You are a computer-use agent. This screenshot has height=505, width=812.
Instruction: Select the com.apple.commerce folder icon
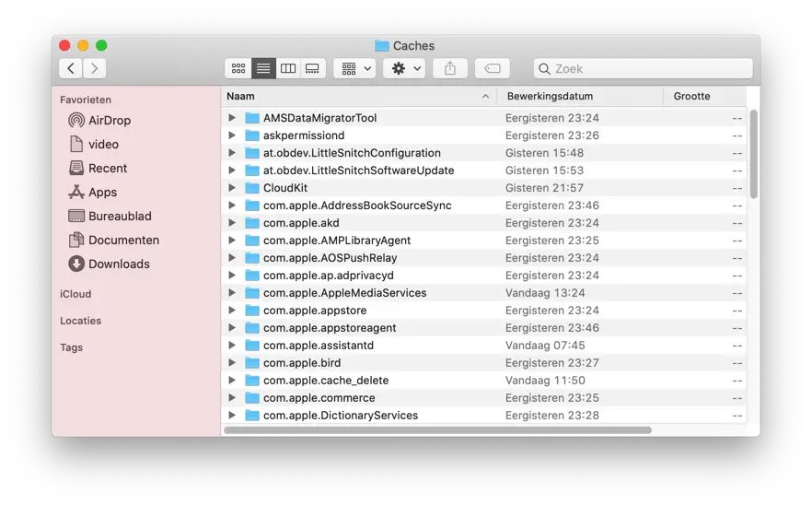coord(252,398)
